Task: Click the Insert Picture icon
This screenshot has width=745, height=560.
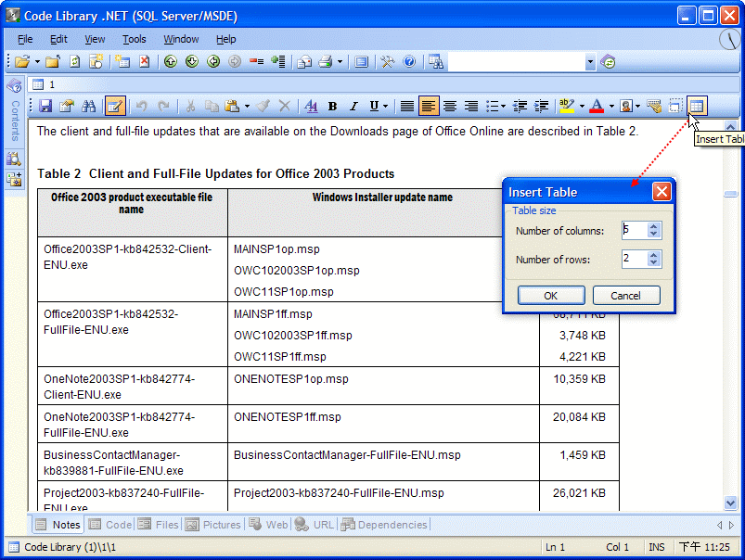Action: pyautogui.click(x=626, y=106)
